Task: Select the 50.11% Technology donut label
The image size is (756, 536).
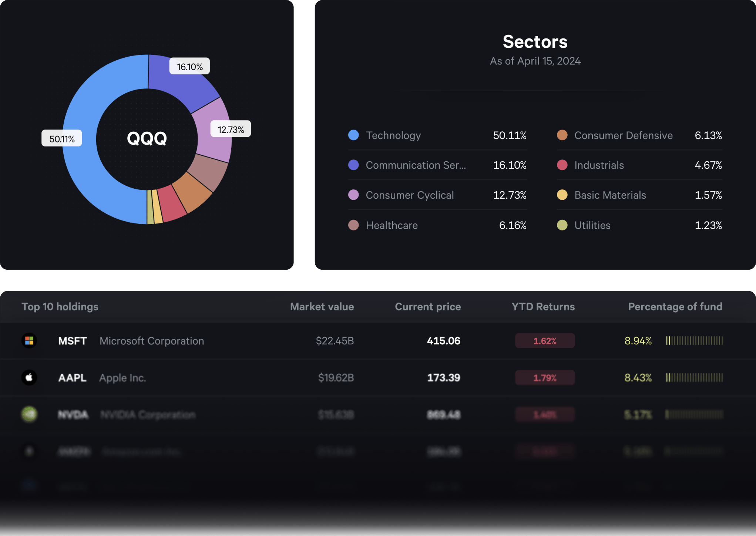Action: tap(62, 139)
